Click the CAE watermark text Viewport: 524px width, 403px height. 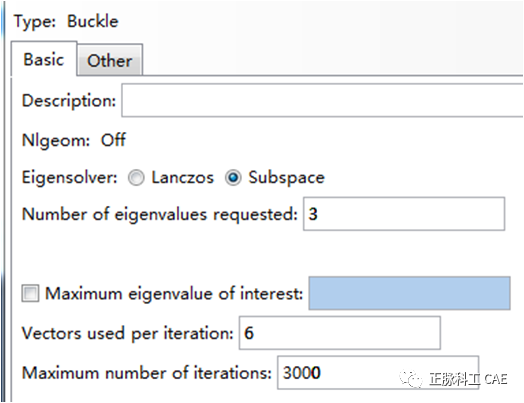[496, 379]
